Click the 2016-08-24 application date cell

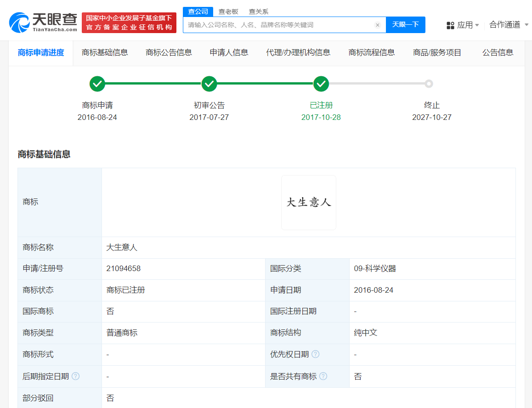[432, 290]
